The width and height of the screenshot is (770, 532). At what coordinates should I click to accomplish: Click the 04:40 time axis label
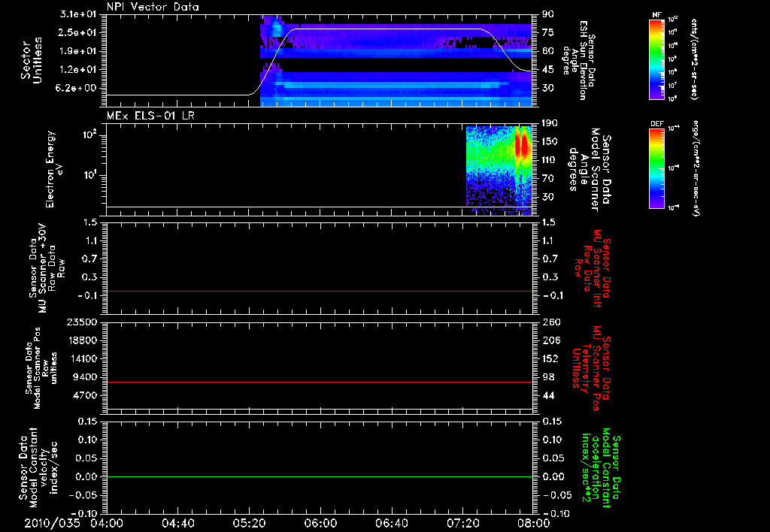tap(177, 523)
